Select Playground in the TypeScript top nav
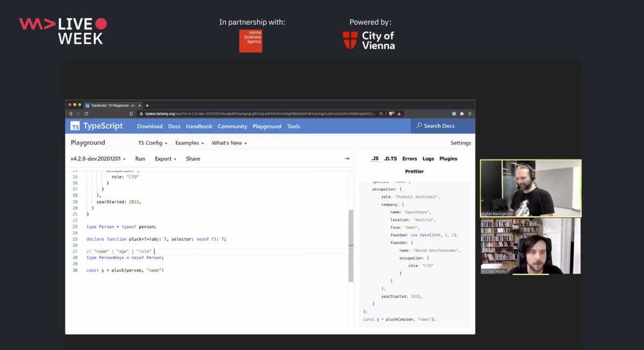Screen dimensions: 644x350 267,126
